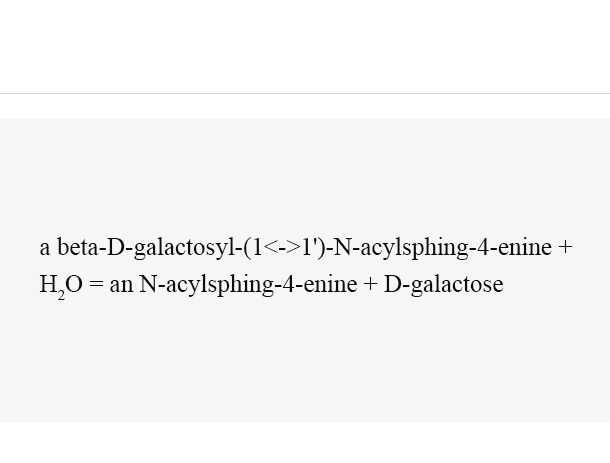The width and height of the screenshot is (610, 463).
Task: Click the white area above the divider
Action: tap(305, 46)
